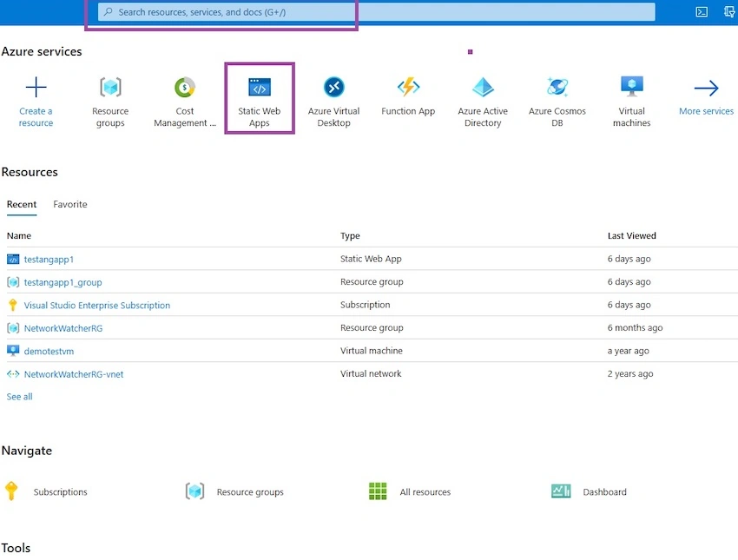Image resolution: width=738 pixels, height=560 pixels.
Task: Click the Subscriptions key icon under Navigate
Action: tap(11, 491)
